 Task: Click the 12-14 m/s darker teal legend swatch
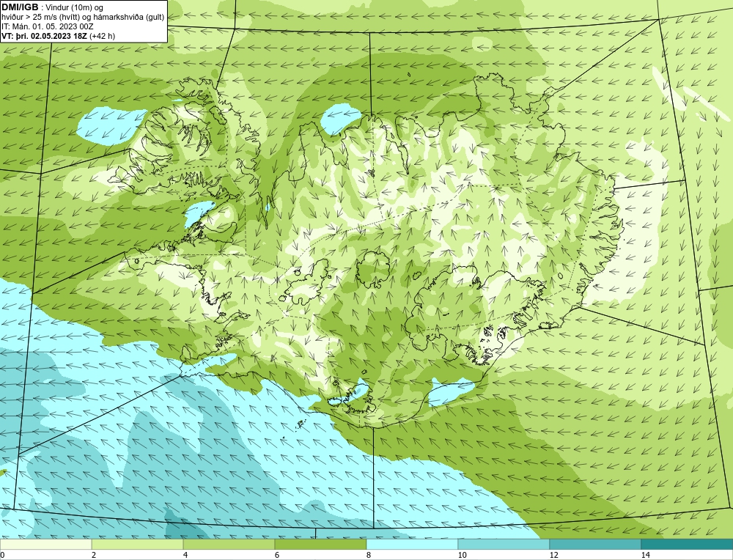595,544
